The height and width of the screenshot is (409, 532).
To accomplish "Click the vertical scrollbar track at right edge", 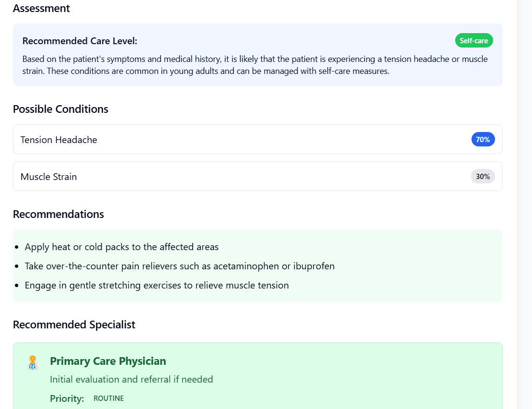I will point(524,204).
